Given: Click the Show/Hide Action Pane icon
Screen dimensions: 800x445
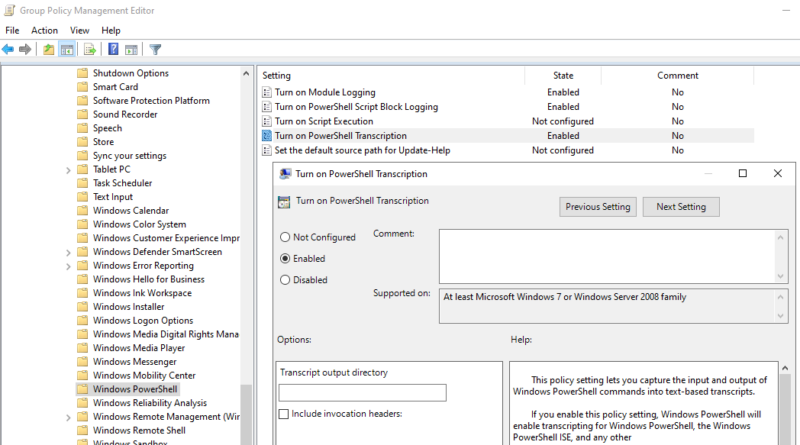Looking at the screenshot, I should (132, 49).
